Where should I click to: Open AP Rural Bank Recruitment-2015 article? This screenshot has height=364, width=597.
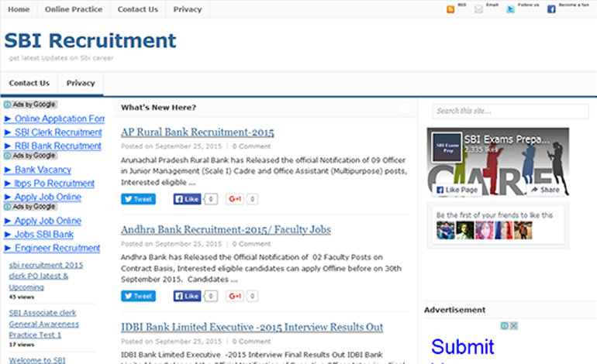tap(197, 132)
